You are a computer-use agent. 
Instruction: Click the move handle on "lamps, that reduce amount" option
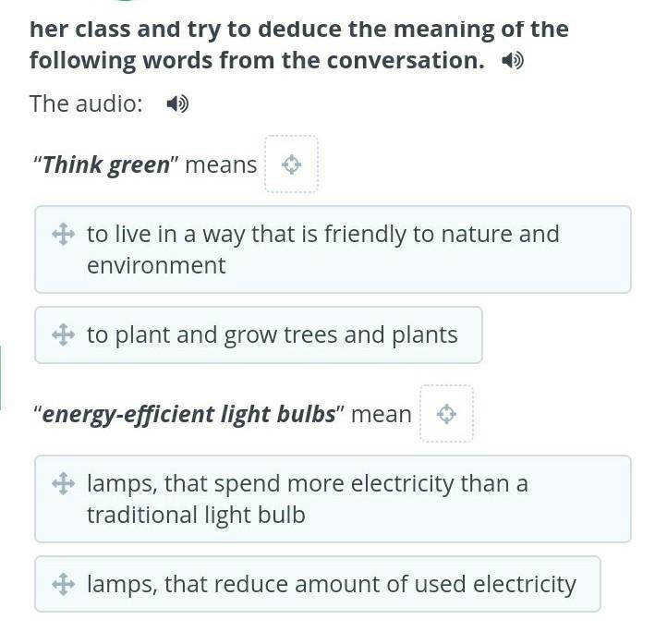click(x=64, y=584)
